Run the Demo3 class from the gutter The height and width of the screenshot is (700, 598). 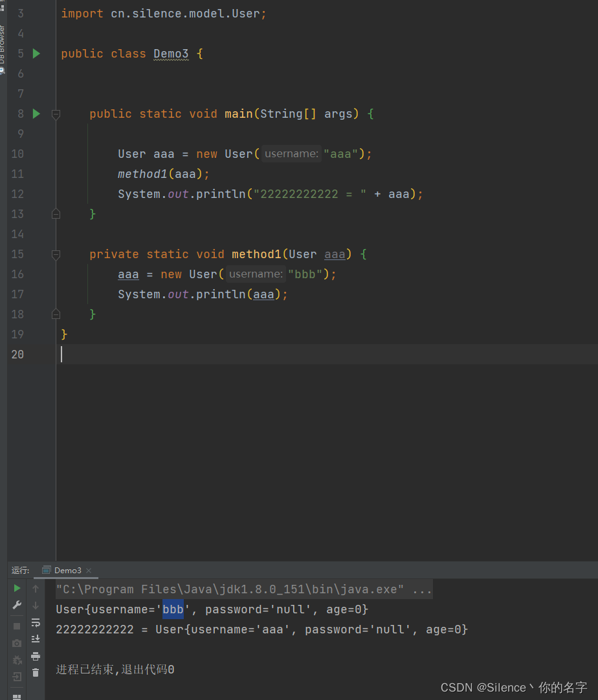[37, 54]
